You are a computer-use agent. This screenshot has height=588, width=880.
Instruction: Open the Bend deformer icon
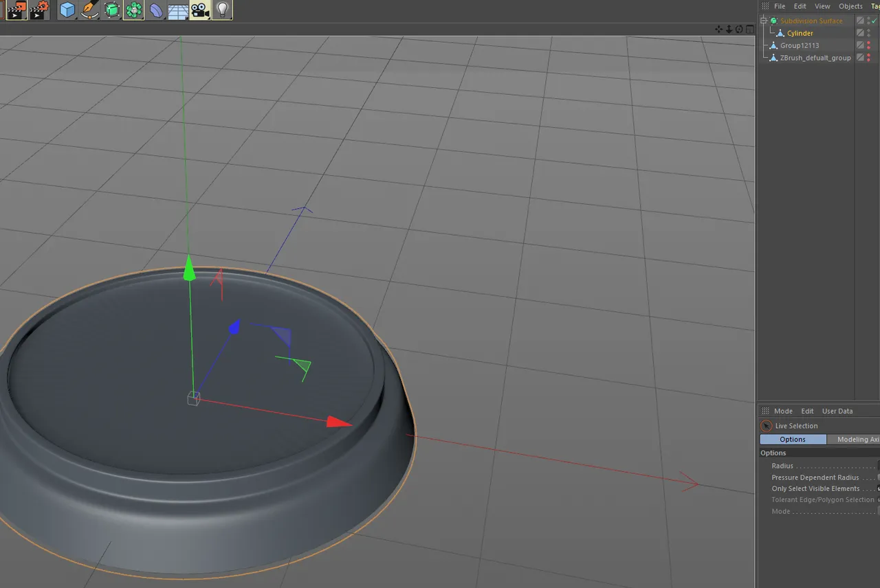156,10
